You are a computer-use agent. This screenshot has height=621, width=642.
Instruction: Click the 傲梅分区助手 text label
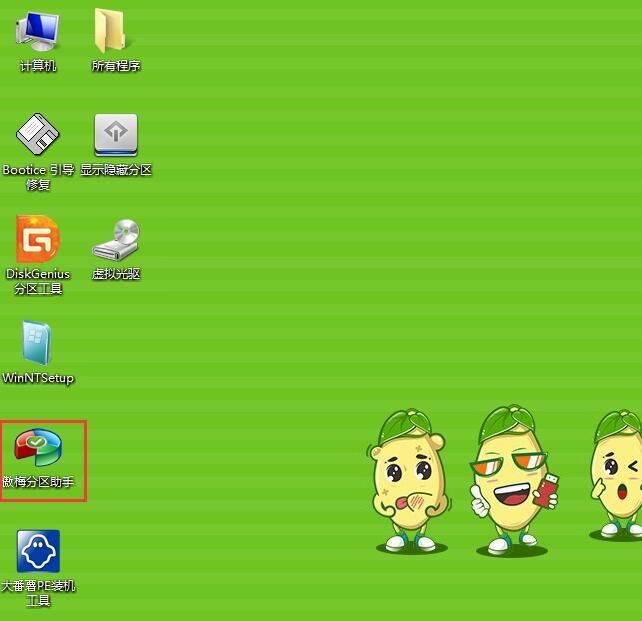tap(38, 482)
